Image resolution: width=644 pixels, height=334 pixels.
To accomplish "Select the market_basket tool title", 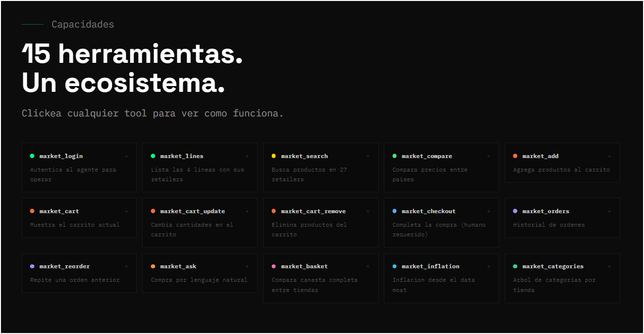I will click(305, 266).
